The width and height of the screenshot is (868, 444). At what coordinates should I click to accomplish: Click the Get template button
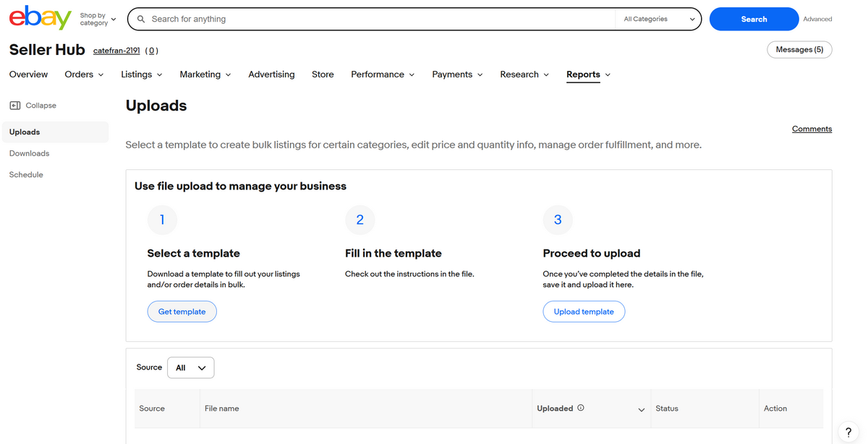coord(182,311)
